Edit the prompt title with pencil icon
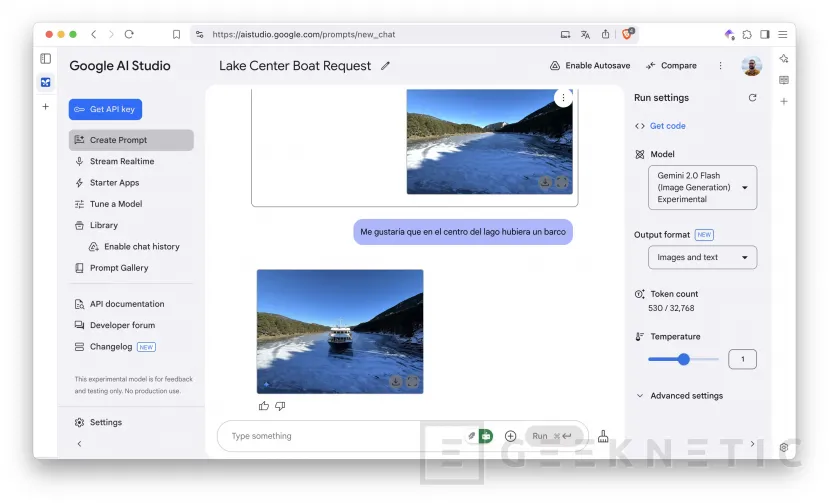The image size is (829, 503). tap(385, 66)
